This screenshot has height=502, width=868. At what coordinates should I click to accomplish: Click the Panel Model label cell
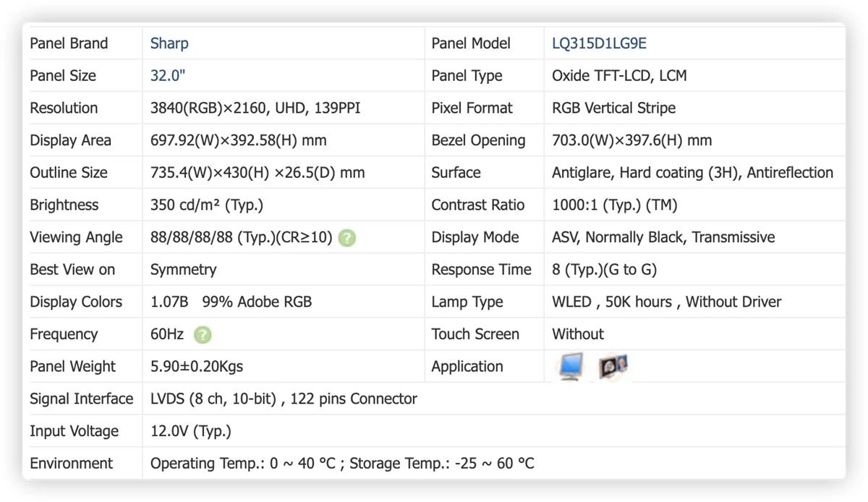point(485,43)
